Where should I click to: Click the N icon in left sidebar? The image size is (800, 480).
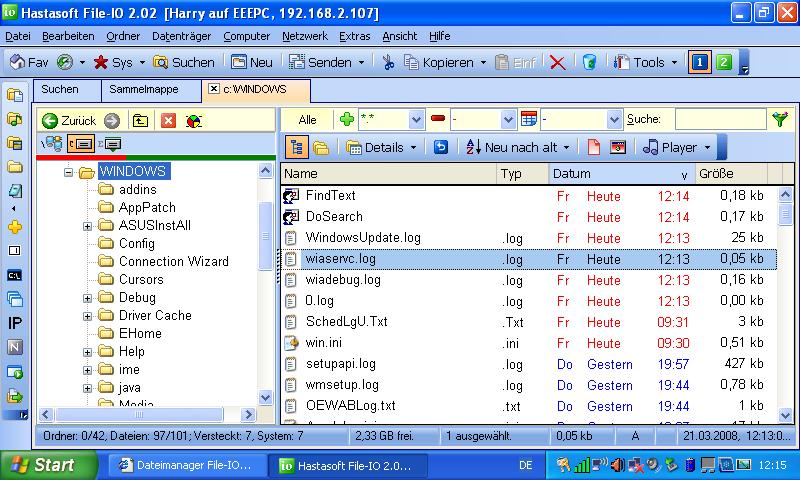(x=15, y=347)
